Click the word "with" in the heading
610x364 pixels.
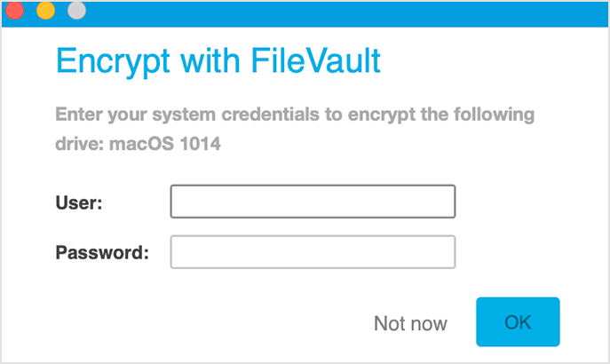click(203, 61)
